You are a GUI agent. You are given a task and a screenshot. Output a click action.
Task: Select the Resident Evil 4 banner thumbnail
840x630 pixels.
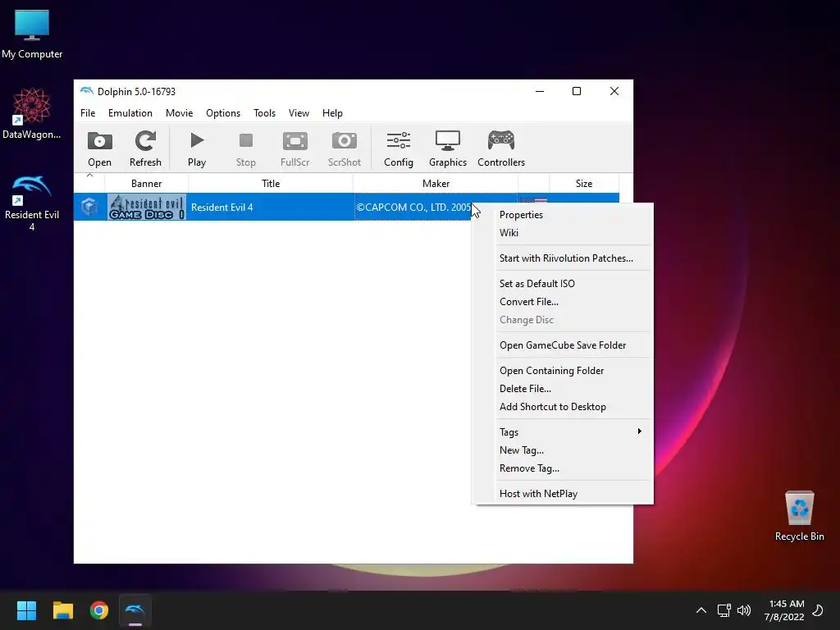[x=146, y=207]
